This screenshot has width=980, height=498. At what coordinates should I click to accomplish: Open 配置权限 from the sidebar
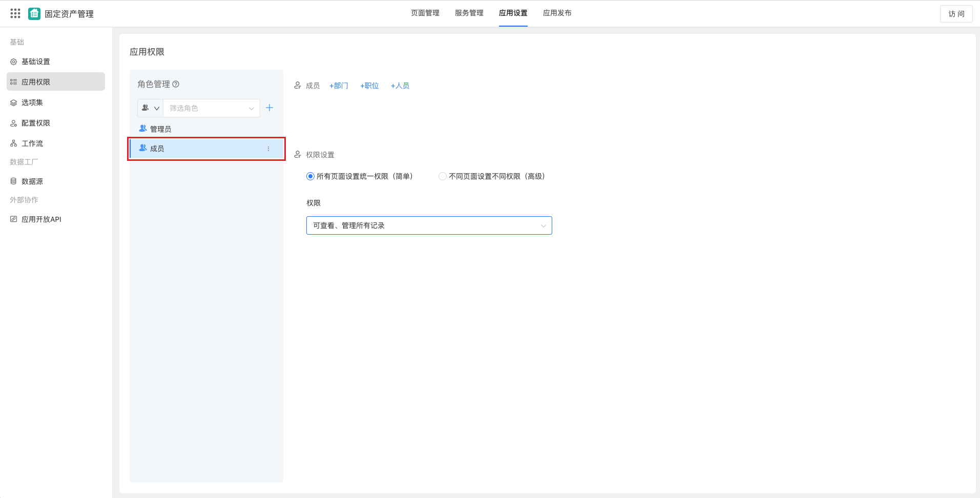tap(14, 122)
